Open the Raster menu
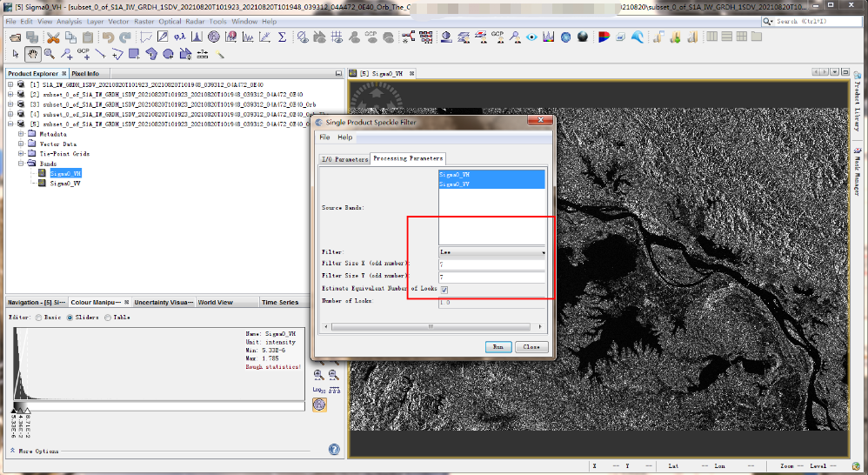This screenshot has width=868, height=475. [x=144, y=22]
